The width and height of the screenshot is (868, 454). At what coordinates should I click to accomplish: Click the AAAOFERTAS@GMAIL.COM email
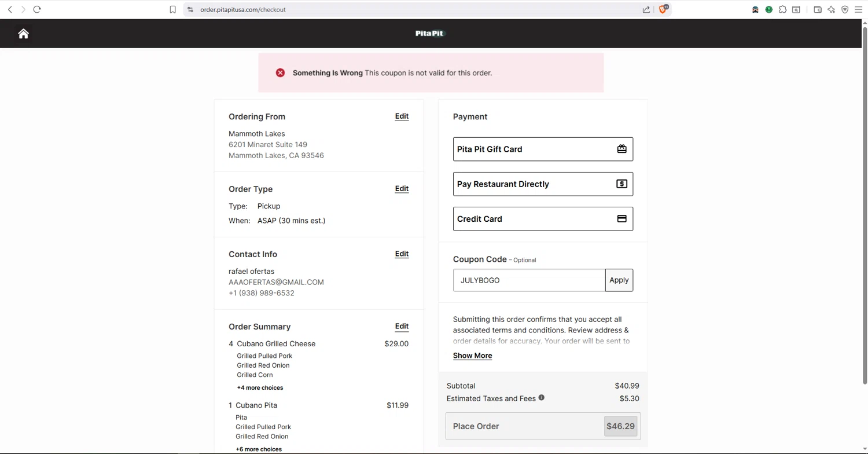pos(276,282)
